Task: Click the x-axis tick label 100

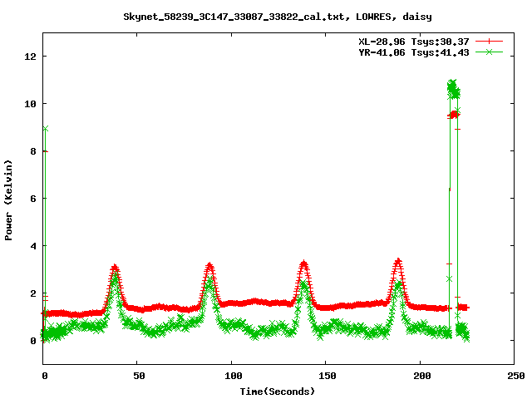Action: point(234,376)
